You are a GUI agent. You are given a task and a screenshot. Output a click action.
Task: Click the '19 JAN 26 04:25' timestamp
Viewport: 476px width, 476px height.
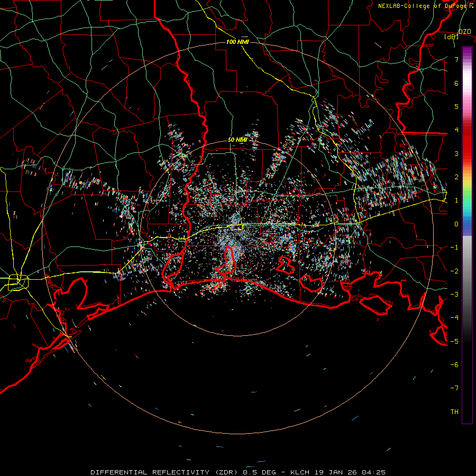tap(350, 472)
